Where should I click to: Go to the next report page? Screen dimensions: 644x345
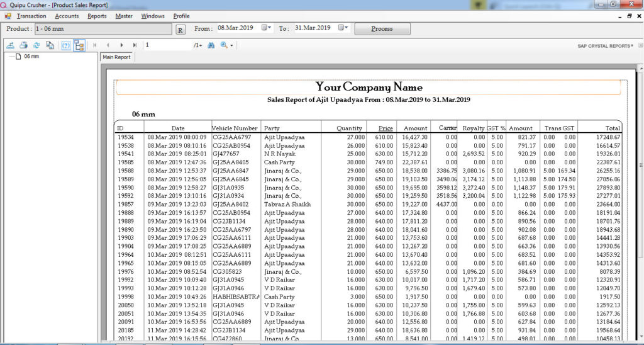pos(121,45)
